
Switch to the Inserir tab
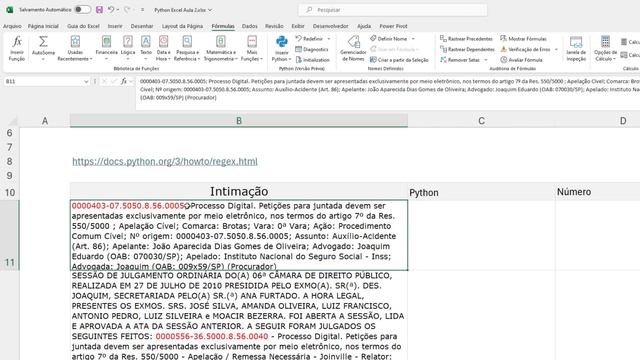coord(115,26)
